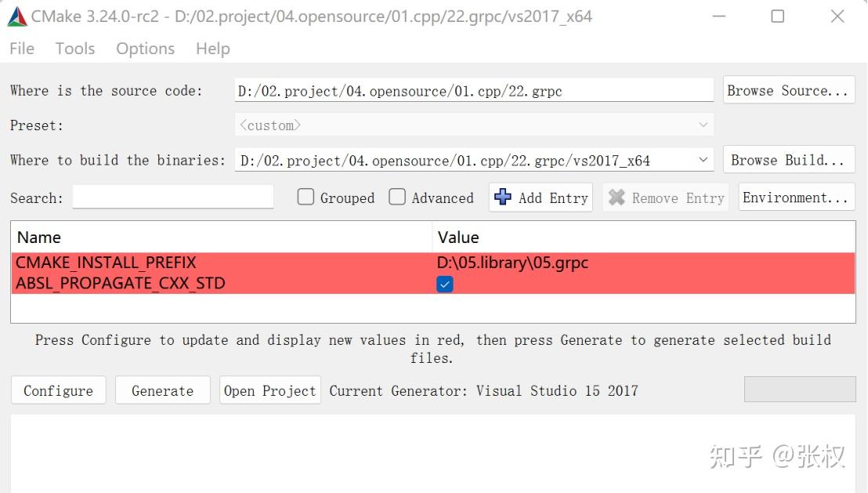Open the File menu
Viewport: 868px width, 493px height.
21,49
